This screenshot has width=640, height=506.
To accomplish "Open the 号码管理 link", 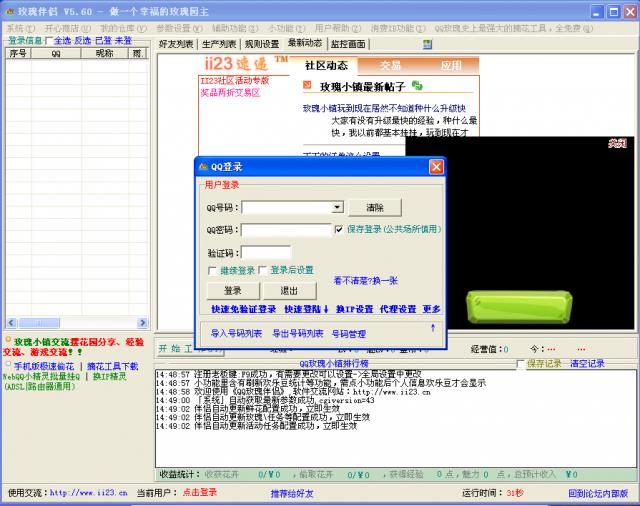I will (349, 334).
